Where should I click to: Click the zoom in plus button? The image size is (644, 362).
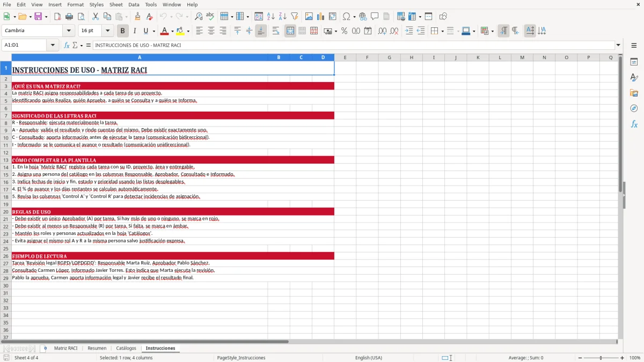[622, 358]
